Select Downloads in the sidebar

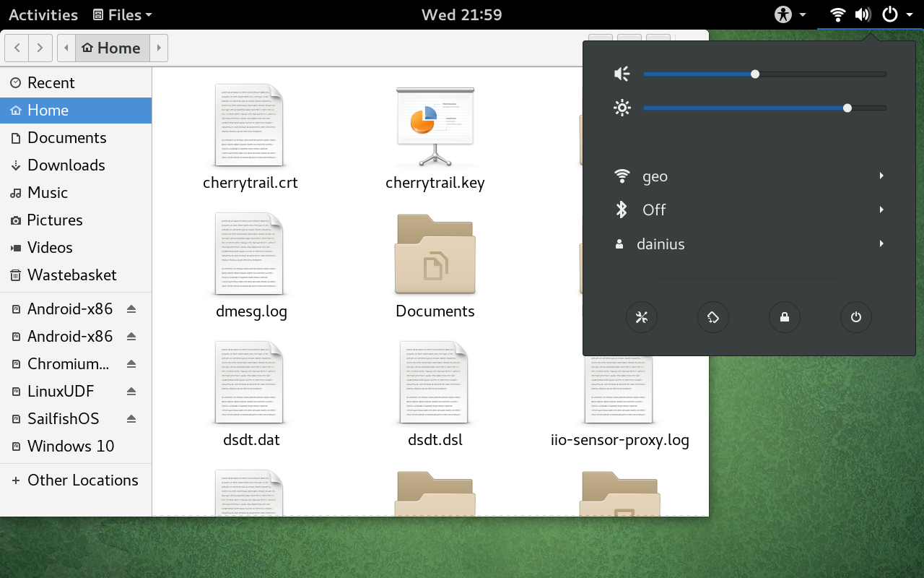click(x=66, y=165)
